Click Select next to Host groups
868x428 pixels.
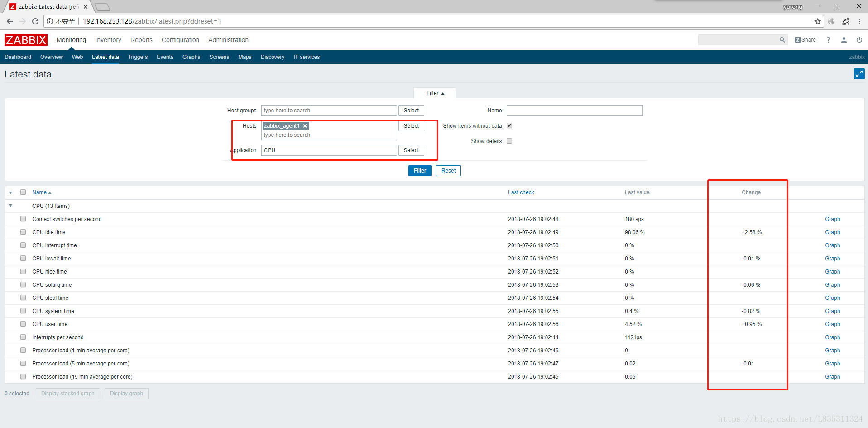[411, 111]
